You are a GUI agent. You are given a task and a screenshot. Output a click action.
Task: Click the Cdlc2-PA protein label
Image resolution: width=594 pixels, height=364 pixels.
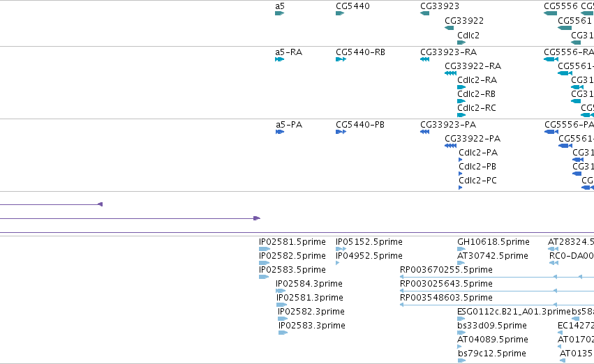tap(478, 153)
